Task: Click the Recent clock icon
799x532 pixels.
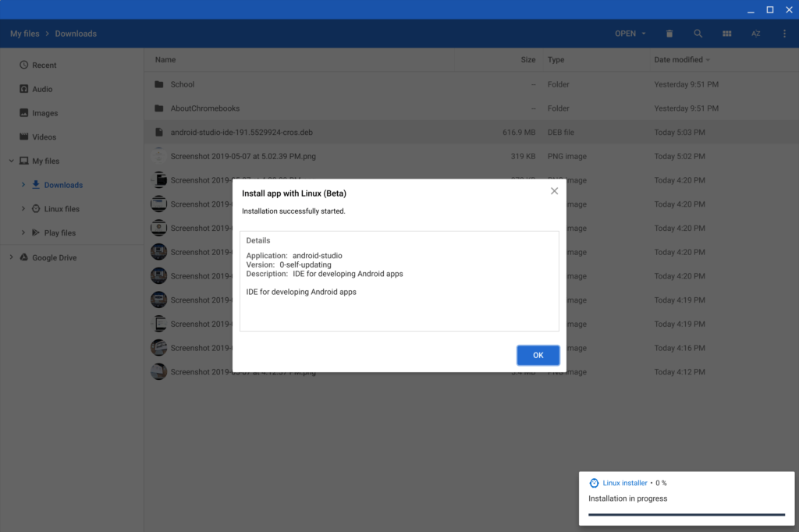Action: pos(24,65)
